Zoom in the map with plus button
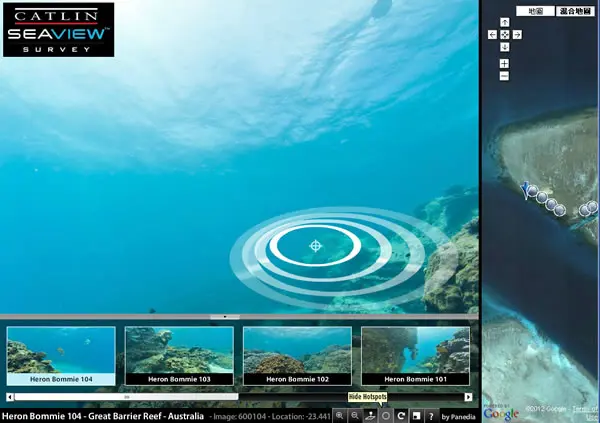Screen dimensions: 600x423 point(504,64)
